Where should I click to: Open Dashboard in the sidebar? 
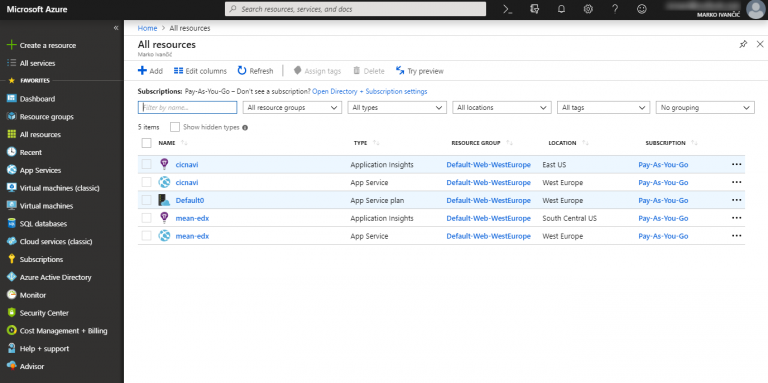37,99
